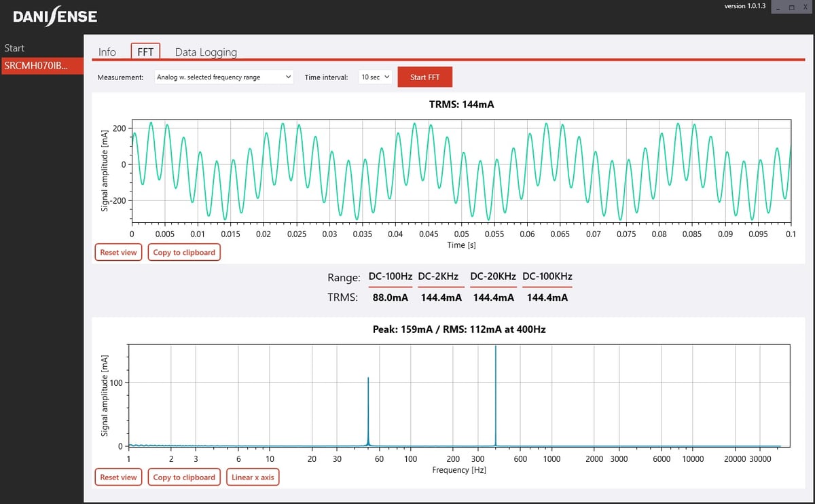Viewport: 815px width, 504px height.
Task: Click the 400Hz peak in the spectrum
Action: tap(495, 394)
